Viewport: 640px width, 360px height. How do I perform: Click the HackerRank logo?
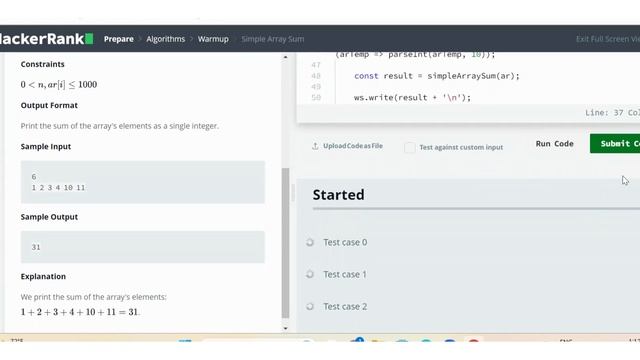pos(47,39)
